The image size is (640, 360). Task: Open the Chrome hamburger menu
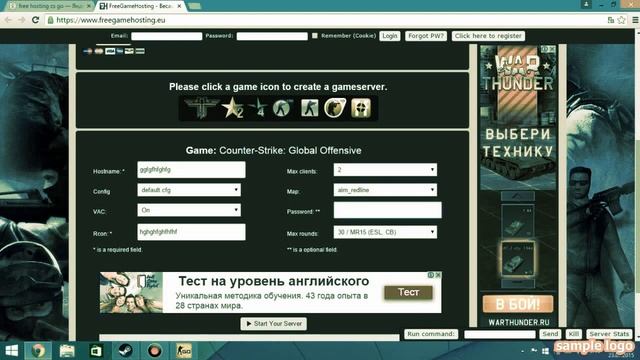(x=635, y=20)
